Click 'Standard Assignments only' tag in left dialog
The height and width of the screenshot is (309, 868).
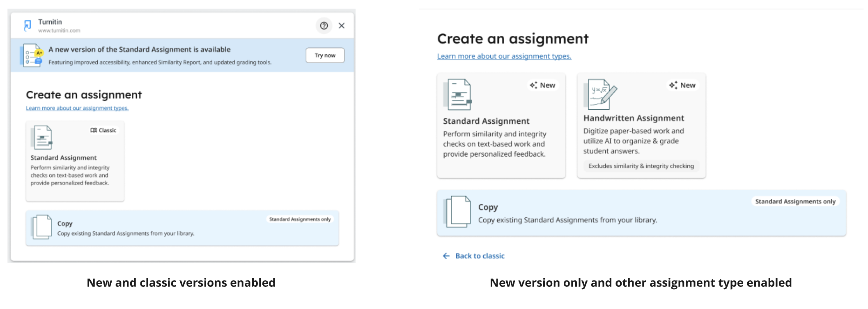(x=300, y=219)
